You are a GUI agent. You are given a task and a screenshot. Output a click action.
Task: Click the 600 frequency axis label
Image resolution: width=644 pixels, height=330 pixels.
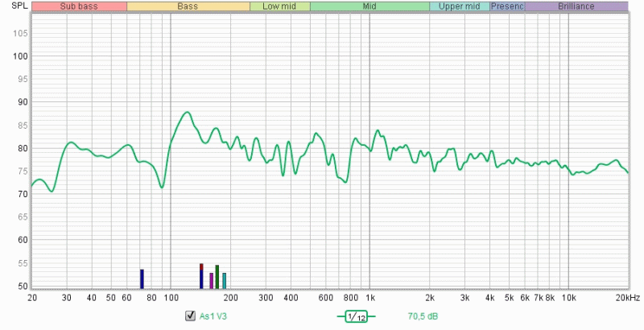[x=326, y=298]
